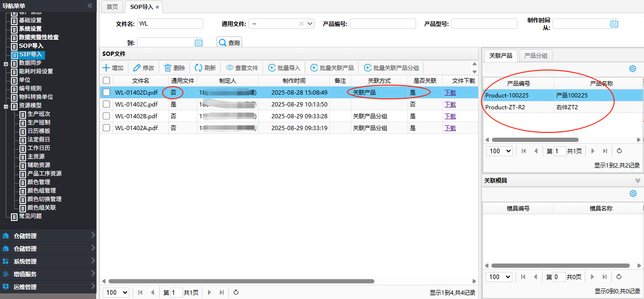This screenshot has height=299, width=644.
Task: Check the box for WL-01402B.pdf row
Action: pyautogui.click(x=107, y=116)
